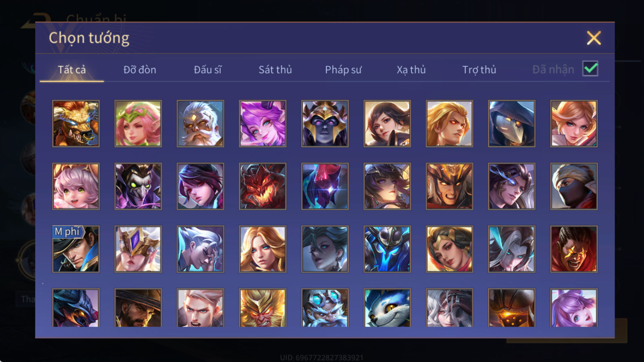Select the golden monkey king hero

point(263,308)
